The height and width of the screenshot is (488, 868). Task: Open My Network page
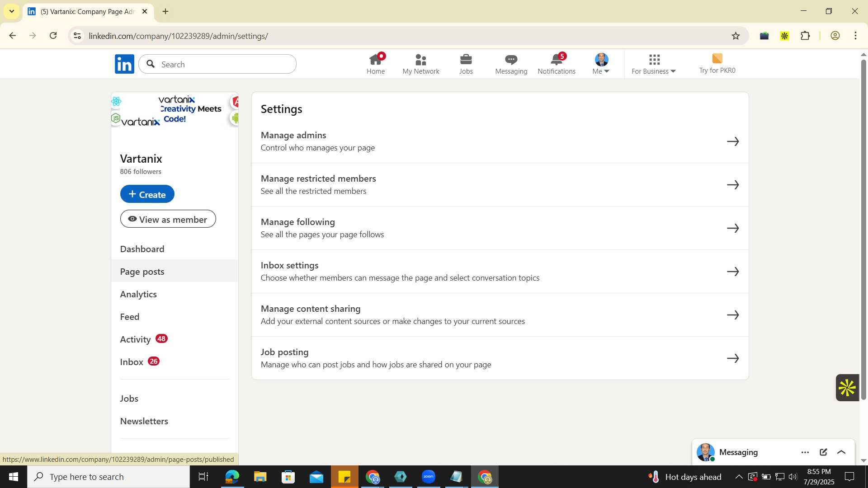point(421,64)
